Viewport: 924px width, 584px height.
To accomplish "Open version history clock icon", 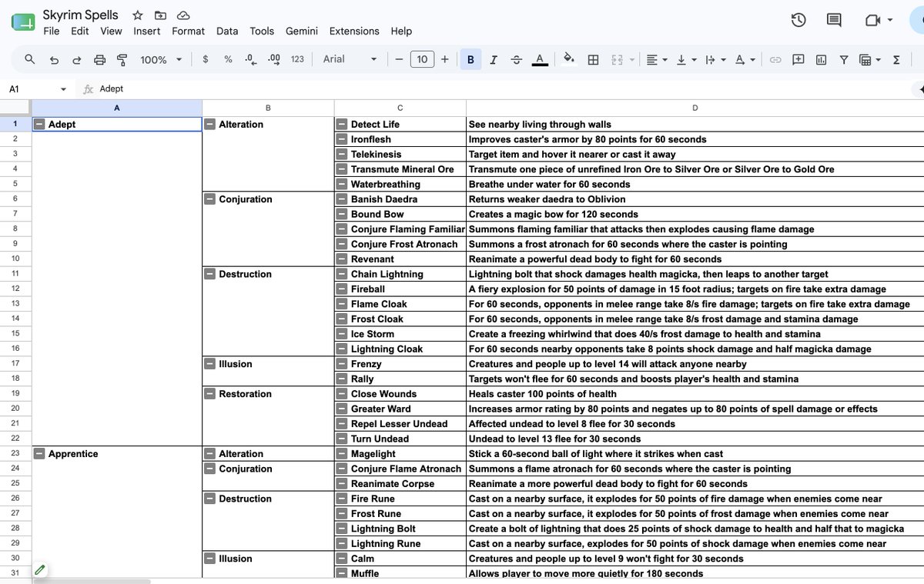I will tap(798, 20).
